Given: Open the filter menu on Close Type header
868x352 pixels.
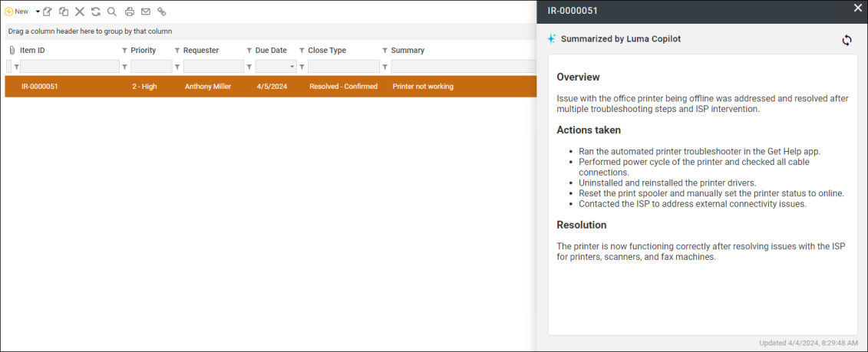Looking at the screenshot, I should [x=302, y=51].
